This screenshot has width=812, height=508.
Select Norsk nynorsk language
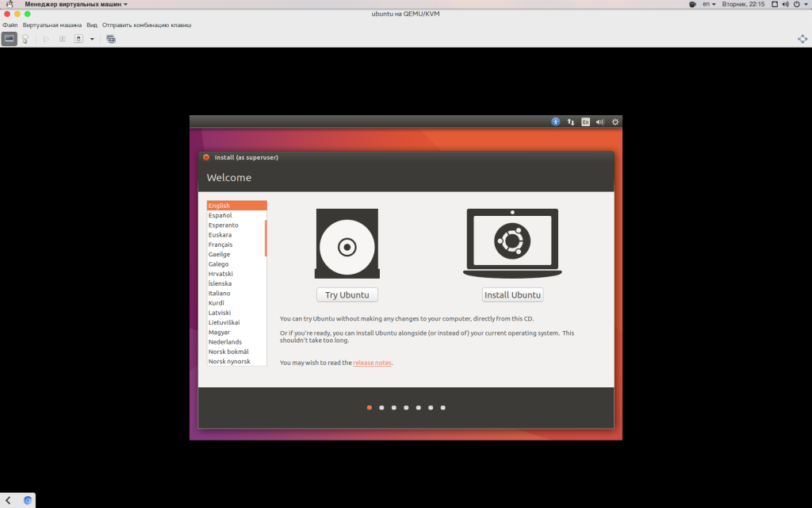click(x=236, y=361)
